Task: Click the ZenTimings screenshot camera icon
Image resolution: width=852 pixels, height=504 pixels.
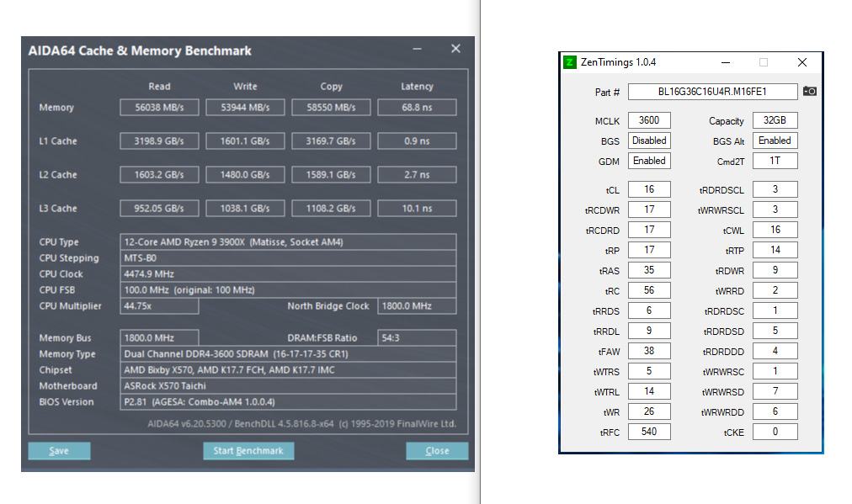Action: (x=810, y=91)
